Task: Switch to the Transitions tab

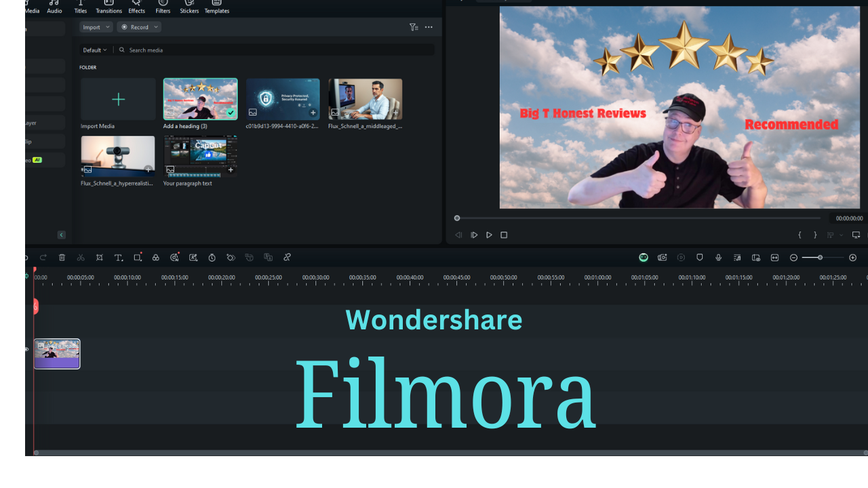Action: [108, 7]
